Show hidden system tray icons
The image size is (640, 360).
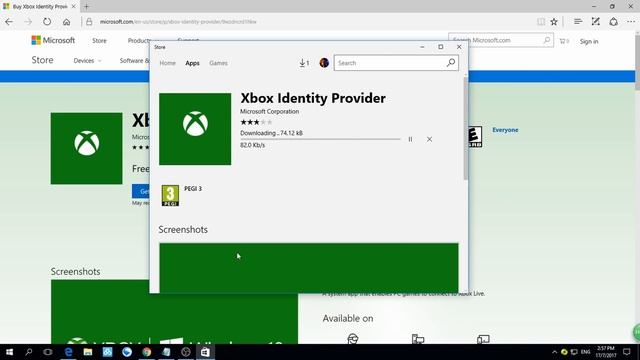(x=554, y=352)
